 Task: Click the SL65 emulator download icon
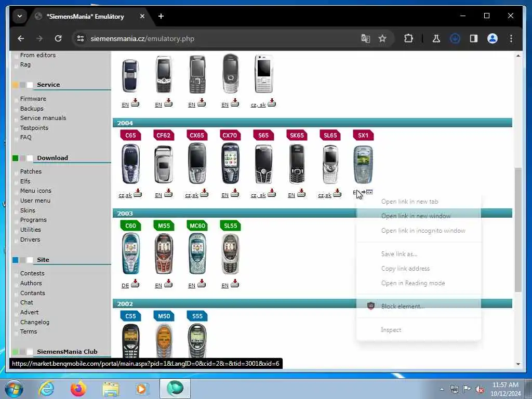click(337, 193)
